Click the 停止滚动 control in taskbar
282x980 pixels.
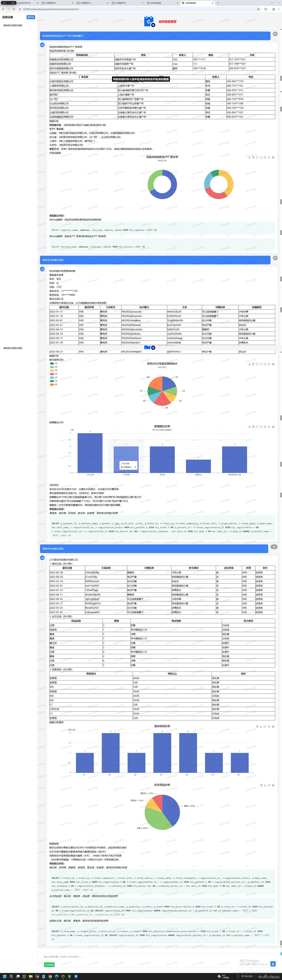pyautogui.click(x=247, y=976)
